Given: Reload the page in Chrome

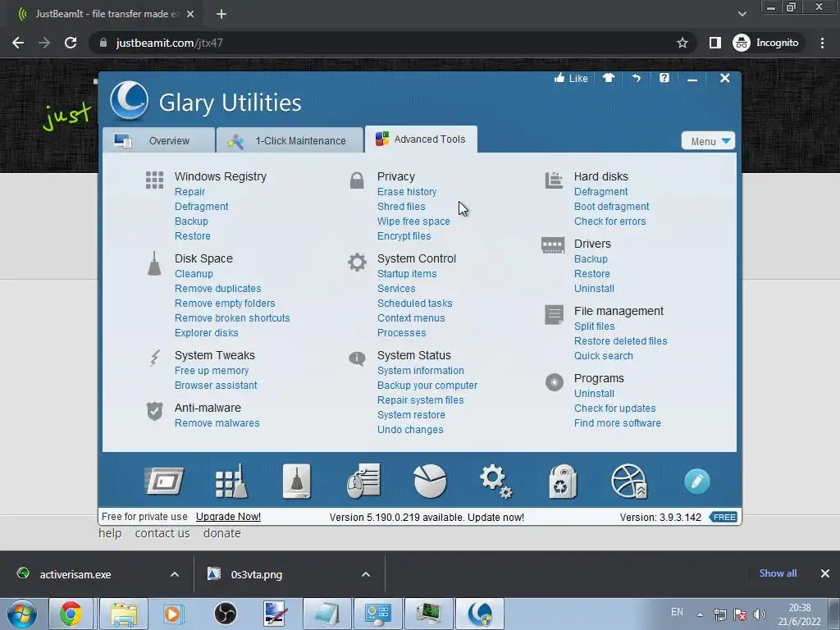Looking at the screenshot, I should coord(71,43).
